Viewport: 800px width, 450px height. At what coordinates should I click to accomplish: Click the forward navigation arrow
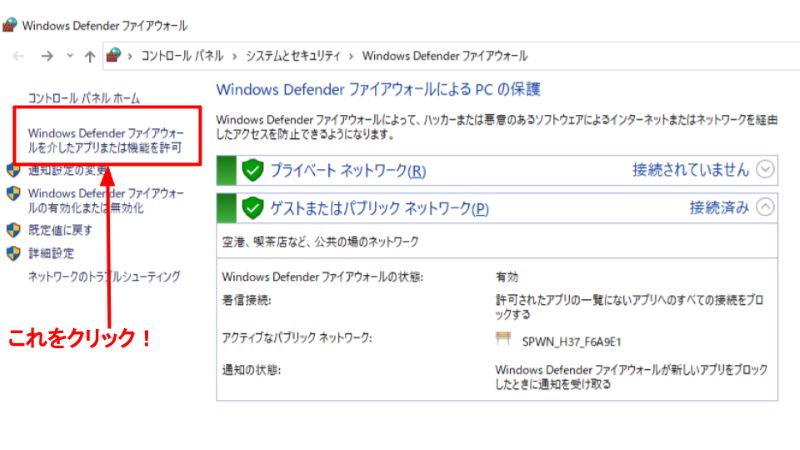[47, 56]
